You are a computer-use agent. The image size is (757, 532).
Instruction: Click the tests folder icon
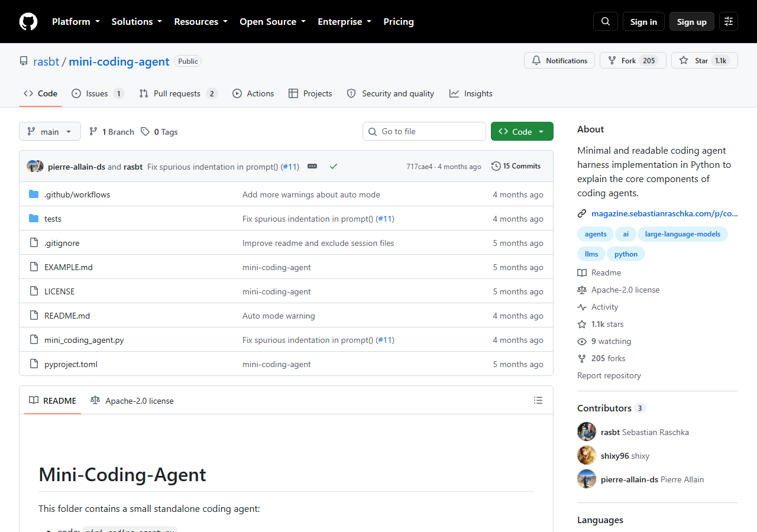click(34, 219)
